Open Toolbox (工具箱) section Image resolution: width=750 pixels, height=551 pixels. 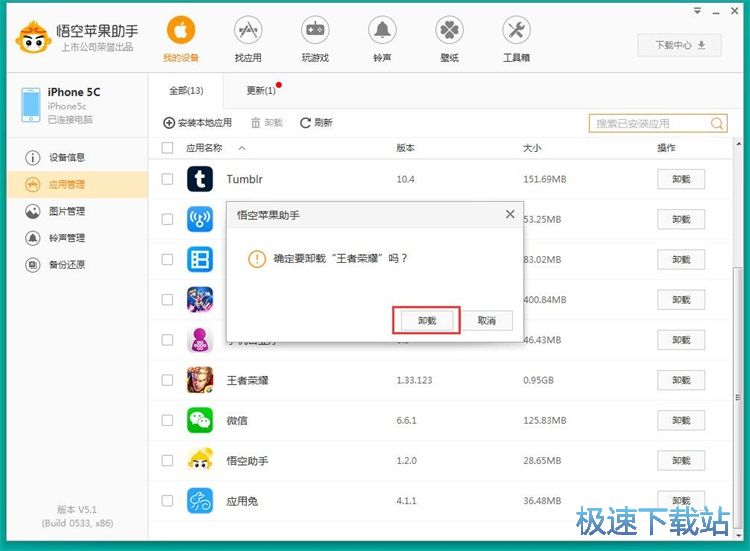pos(516,39)
